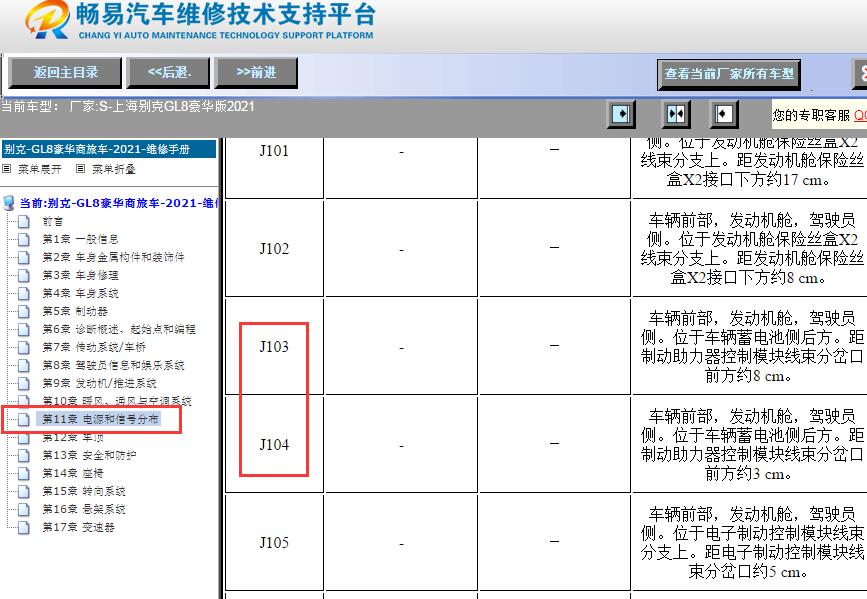Open 第16章 悬架系统
This screenshot has width=867, height=599.
84,509
